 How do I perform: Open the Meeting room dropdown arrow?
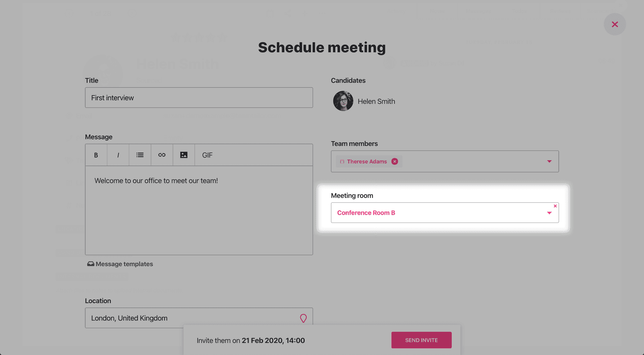pos(549,213)
